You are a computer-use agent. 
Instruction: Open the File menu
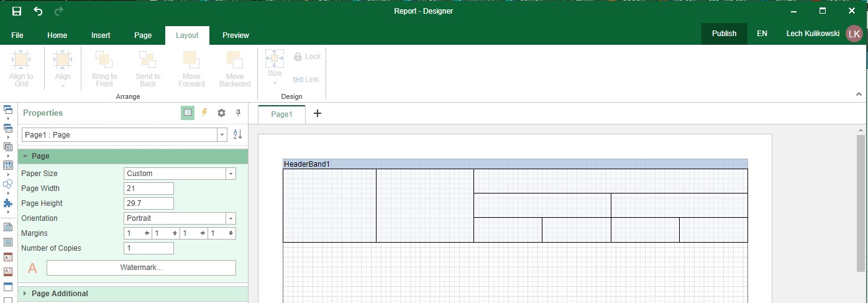(x=17, y=35)
